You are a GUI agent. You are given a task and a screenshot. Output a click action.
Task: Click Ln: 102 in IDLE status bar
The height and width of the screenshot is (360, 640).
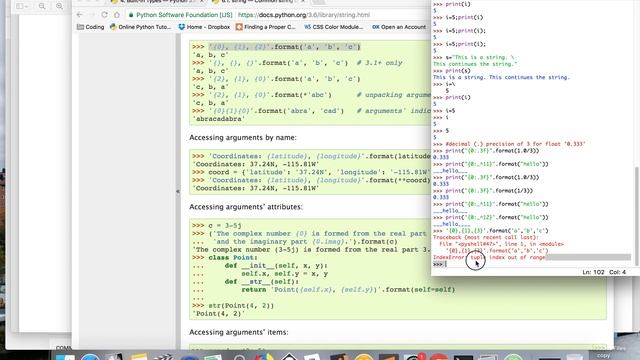pos(593,272)
